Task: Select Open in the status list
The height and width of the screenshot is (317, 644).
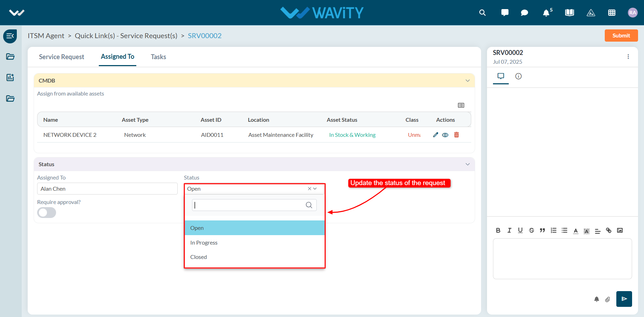Action: click(x=255, y=228)
